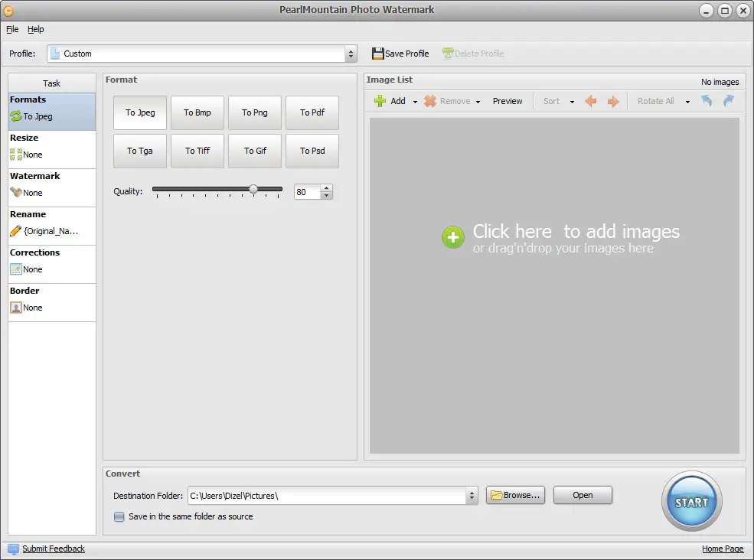Decrease quality with spinner down arrow
This screenshot has width=754, height=560.
pos(327,196)
